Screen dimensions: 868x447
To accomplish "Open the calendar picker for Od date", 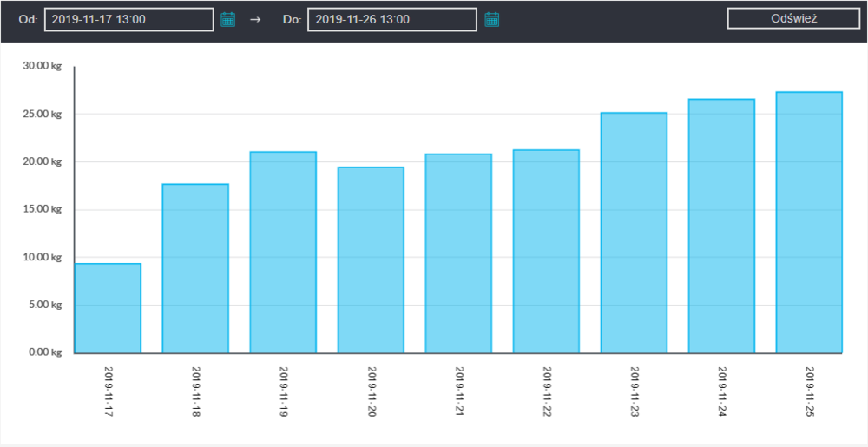I will pyautogui.click(x=228, y=19).
